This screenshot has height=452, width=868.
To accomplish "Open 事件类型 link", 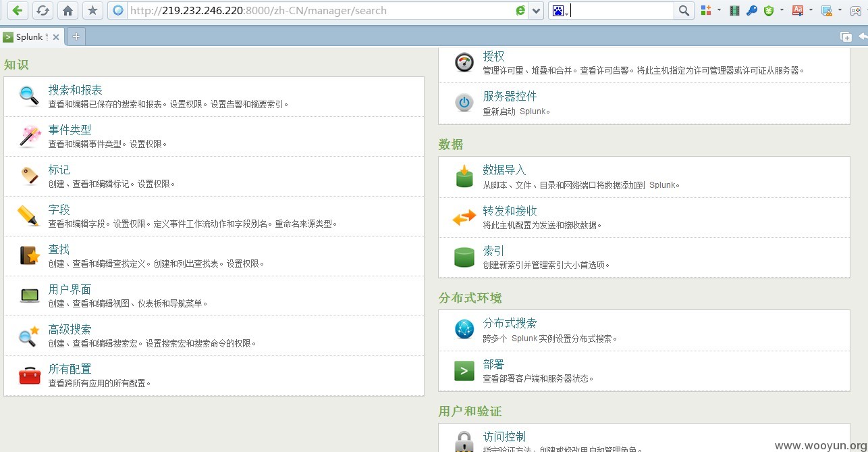I will (70, 130).
